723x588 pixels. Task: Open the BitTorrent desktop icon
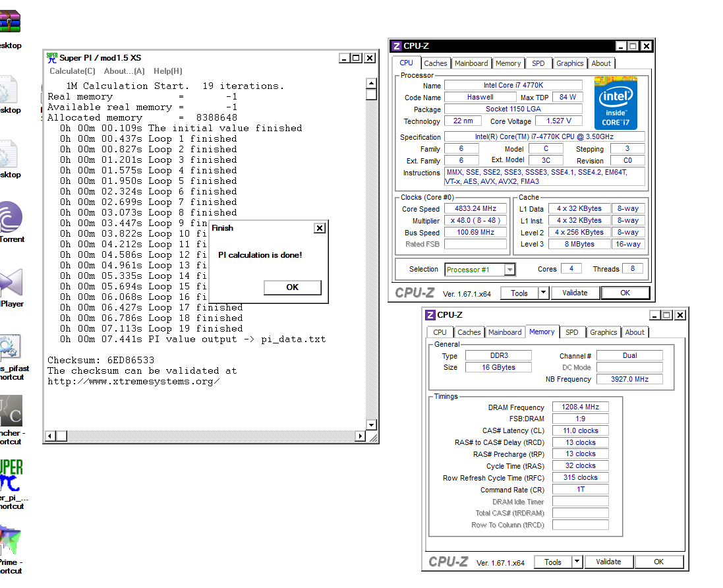[x=11, y=217]
